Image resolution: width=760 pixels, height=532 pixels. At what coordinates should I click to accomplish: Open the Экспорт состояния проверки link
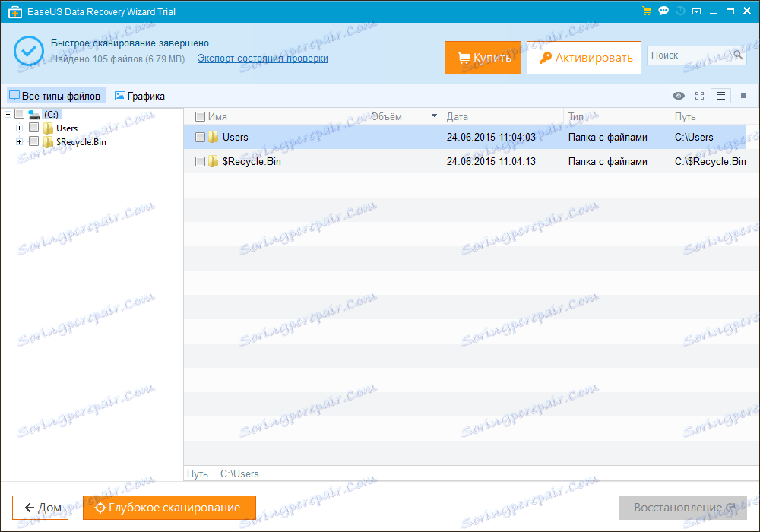(263, 59)
